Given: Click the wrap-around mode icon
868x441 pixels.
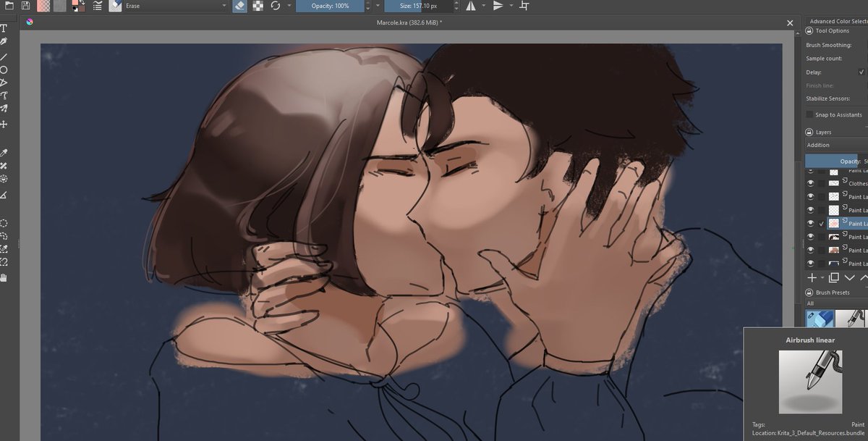Looking at the screenshot, I should pos(524,6).
